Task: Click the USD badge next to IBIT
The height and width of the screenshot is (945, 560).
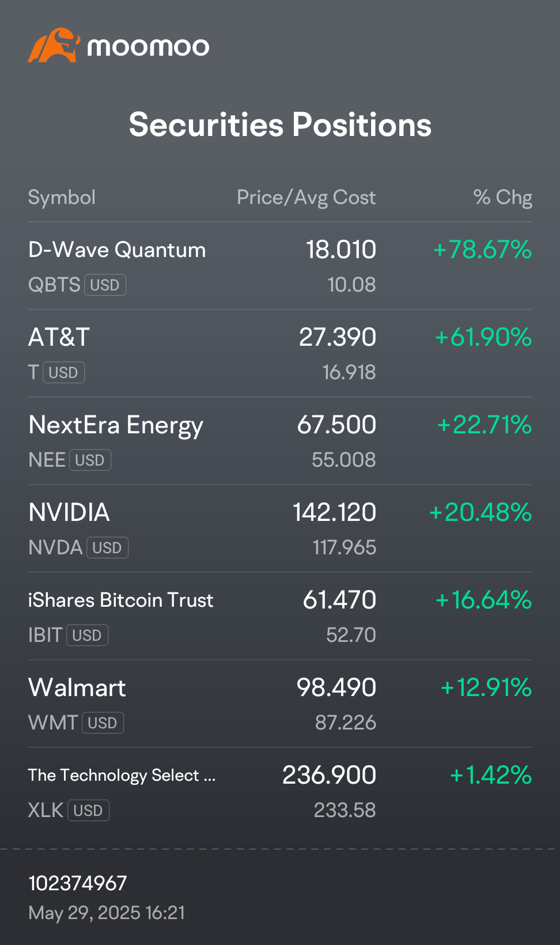Action: click(x=88, y=635)
